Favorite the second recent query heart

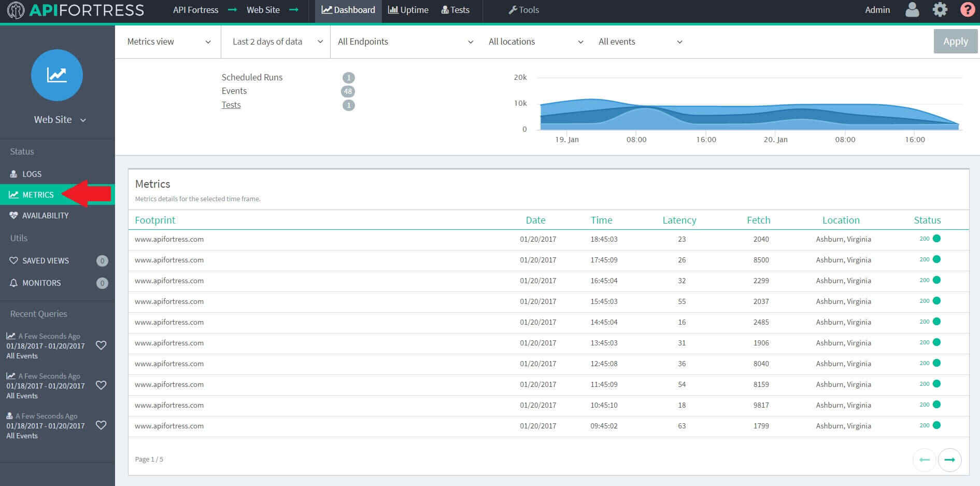point(101,385)
